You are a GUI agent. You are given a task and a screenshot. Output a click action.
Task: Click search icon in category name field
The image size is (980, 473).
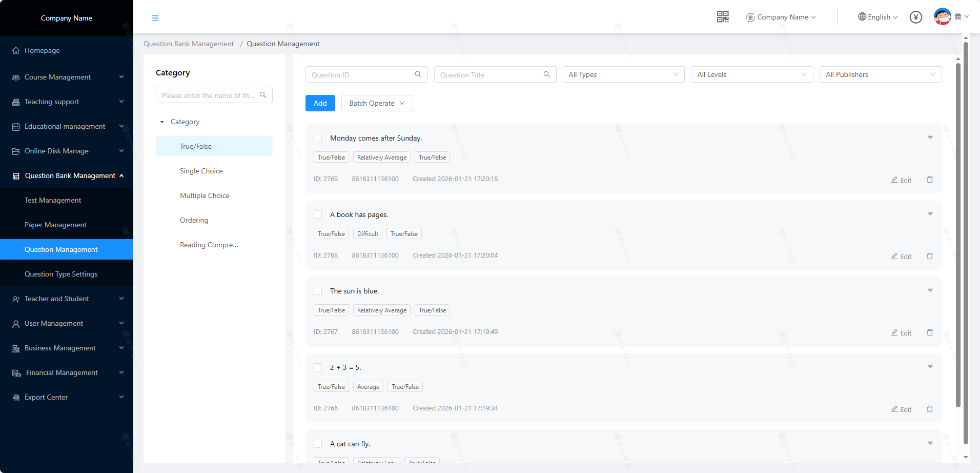point(263,95)
